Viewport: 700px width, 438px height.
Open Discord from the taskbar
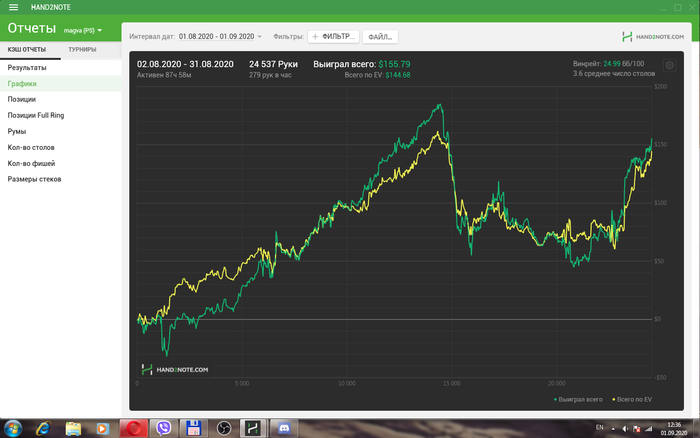[284, 429]
